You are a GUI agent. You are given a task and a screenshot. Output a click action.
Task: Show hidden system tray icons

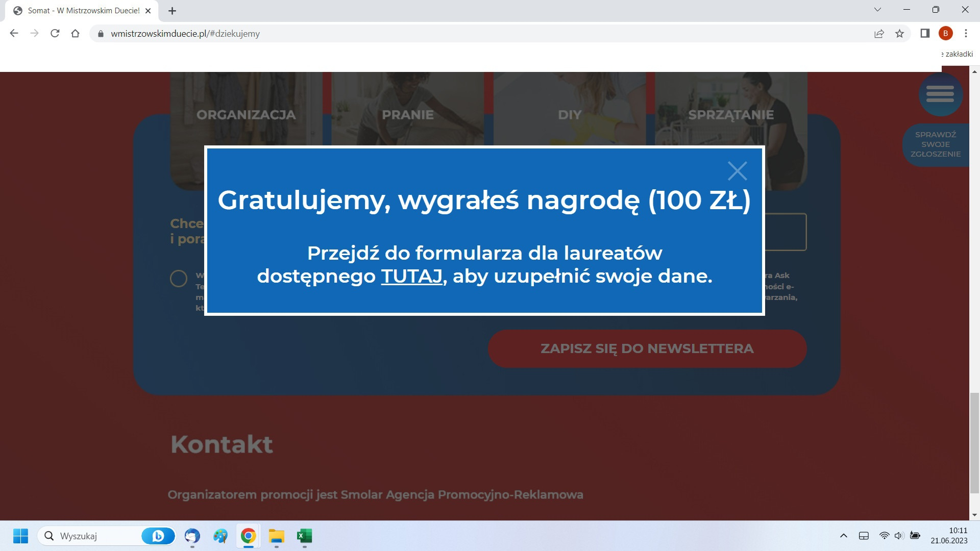[844, 536]
